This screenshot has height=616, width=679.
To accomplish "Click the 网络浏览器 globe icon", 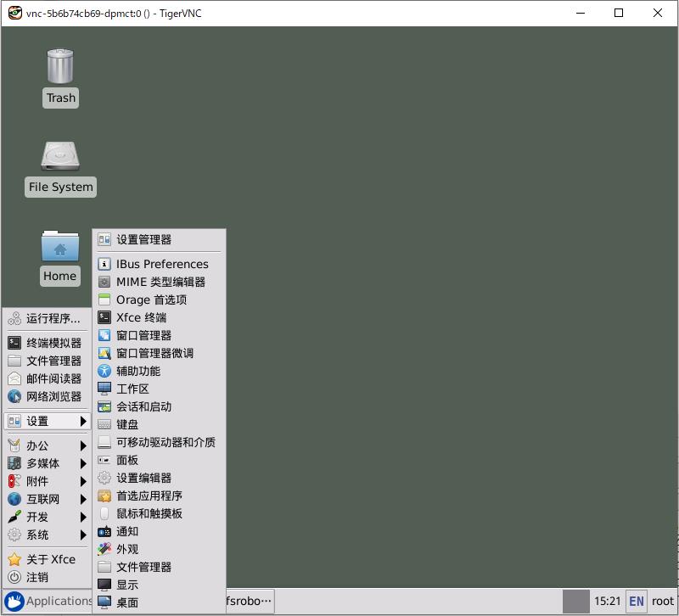I will [x=14, y=396].
